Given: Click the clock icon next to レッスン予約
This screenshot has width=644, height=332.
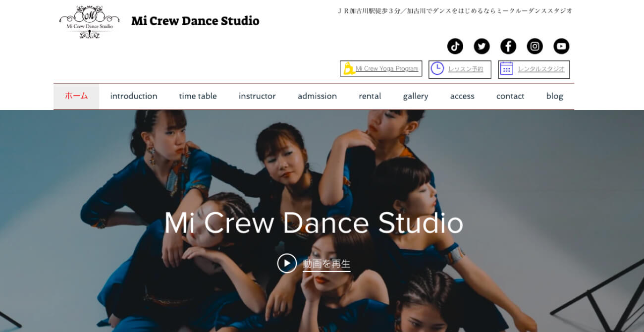Looking at the screenshot, I should point(436,69).
